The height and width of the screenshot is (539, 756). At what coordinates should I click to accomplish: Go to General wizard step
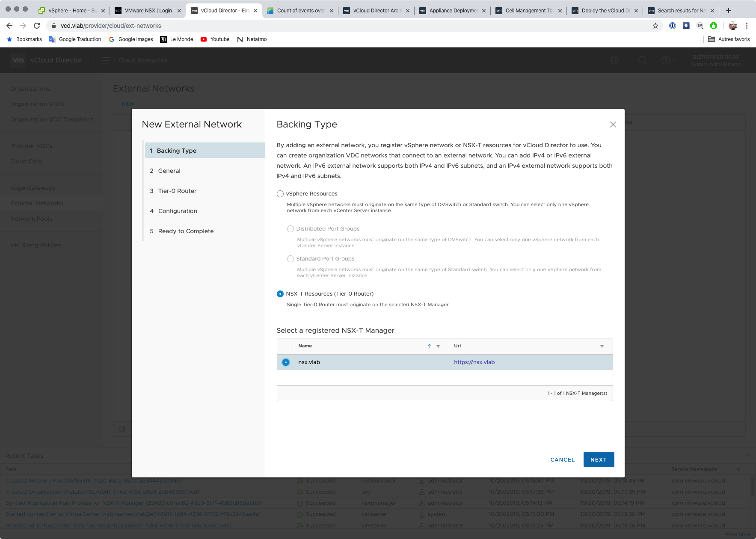(169, 171)
